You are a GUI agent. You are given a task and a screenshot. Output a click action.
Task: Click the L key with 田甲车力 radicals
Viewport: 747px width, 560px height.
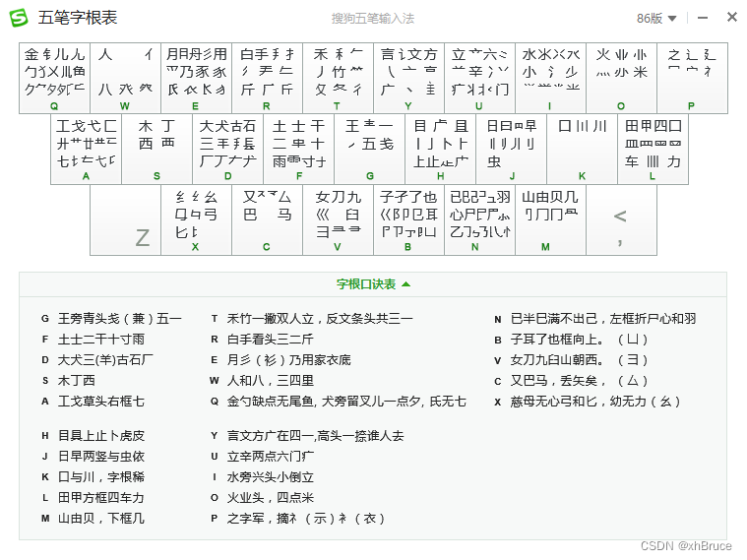654,150
